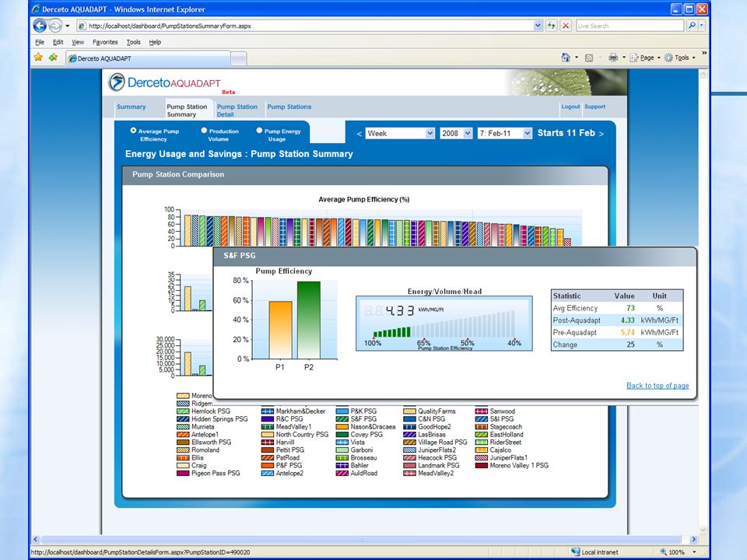Click the URL address bar field
The width and height of the screenshot is (747, 560).
pyautogui.click(x=305, y=26)
